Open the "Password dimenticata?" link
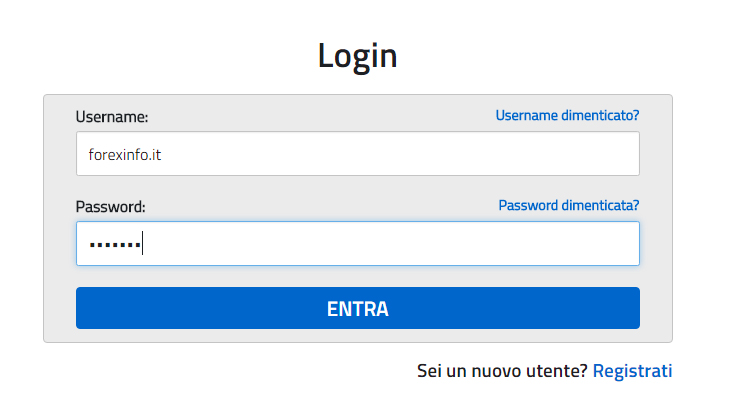Viewport: 739px width, 400px height. pyautogui.click(x=568, y=205)
